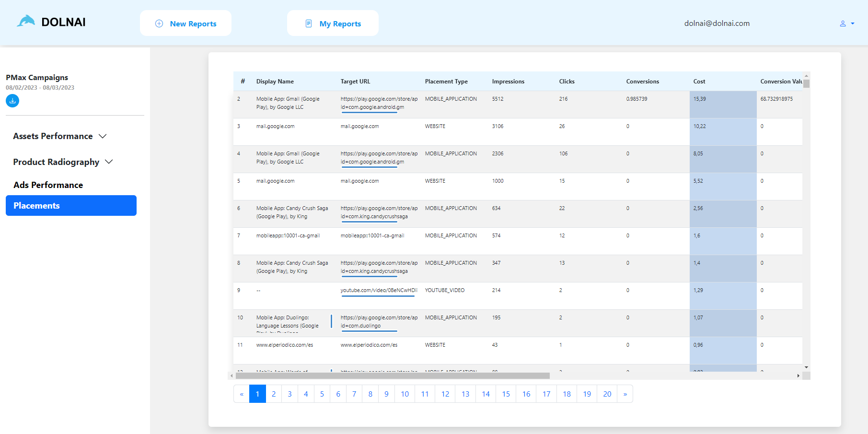Screen dimensions: 868x434
Task: Expand the Assets Performance chevron
Action: click(103, 136)
